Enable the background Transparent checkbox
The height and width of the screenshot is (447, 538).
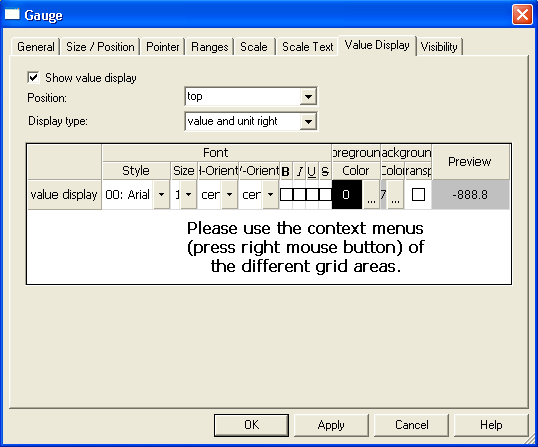[418, 195]
